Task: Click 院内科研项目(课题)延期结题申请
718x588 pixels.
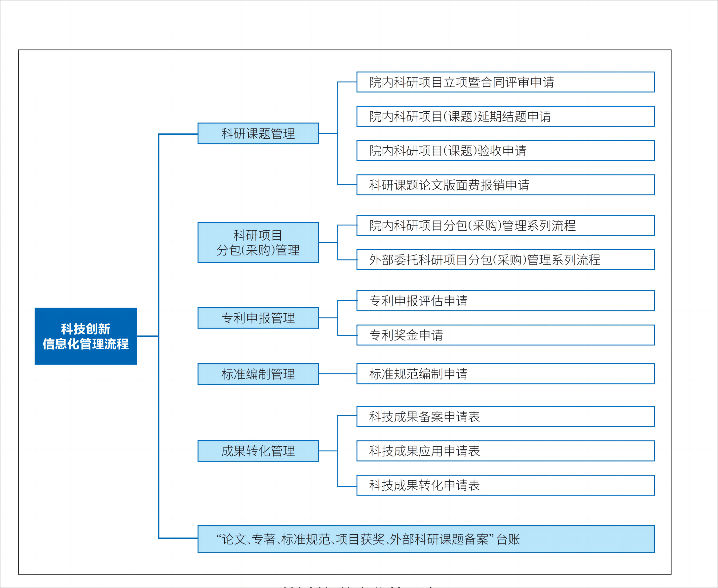Action: click(x=506, y=116)
